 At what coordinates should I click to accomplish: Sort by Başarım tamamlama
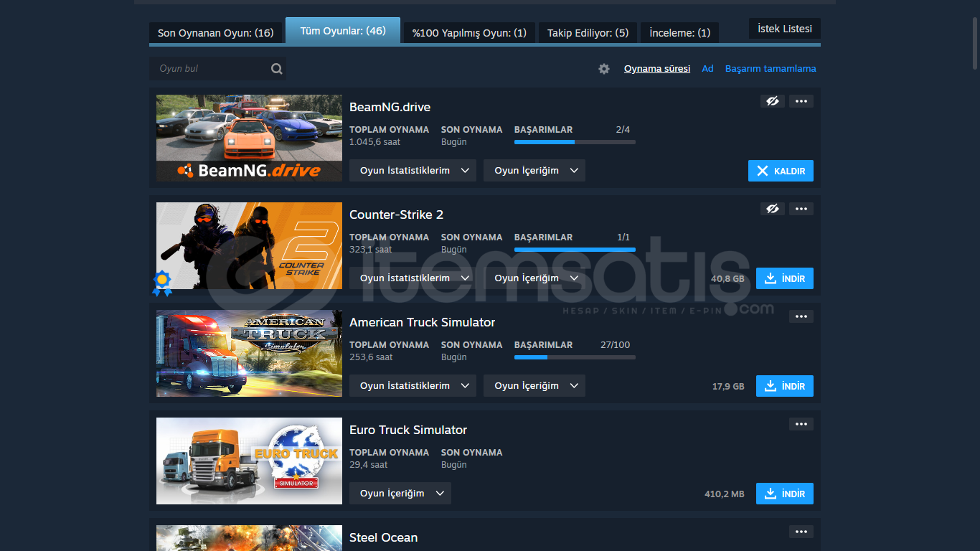click(771, 69)
